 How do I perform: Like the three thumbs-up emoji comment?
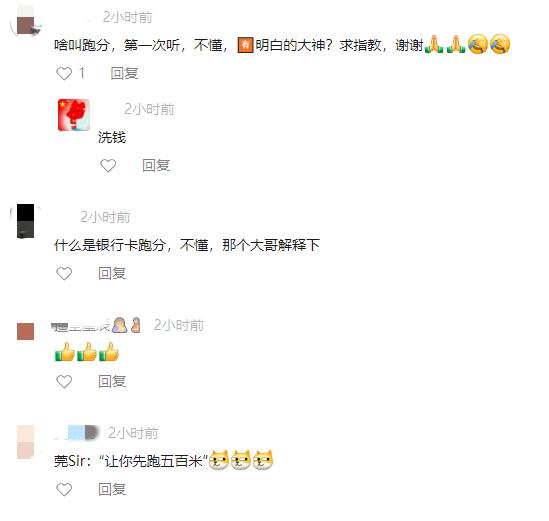pos(64,382)
